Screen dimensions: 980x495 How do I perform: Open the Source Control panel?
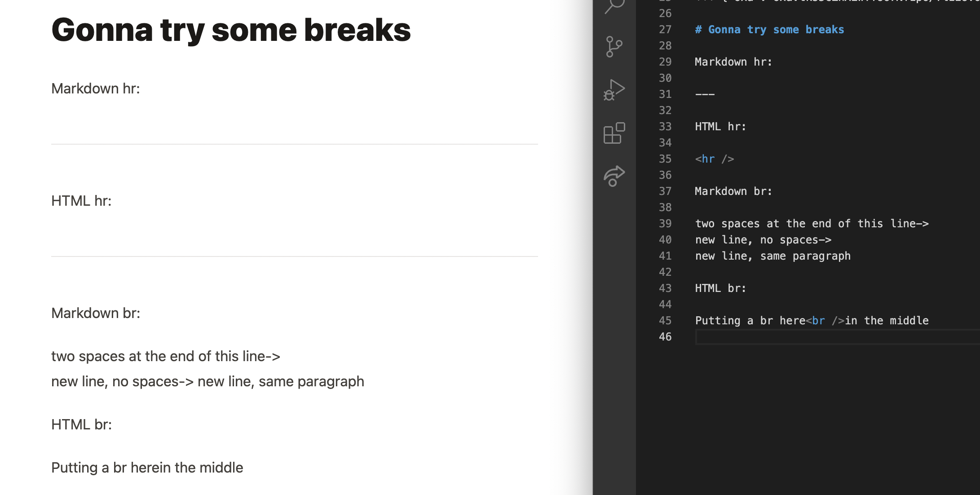click(614, 47)
